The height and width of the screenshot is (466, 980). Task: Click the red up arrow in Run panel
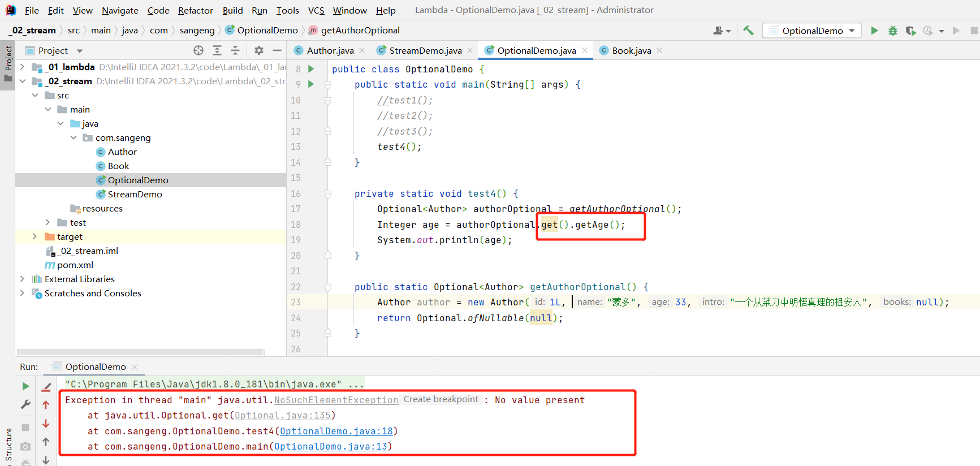click(46, 405)
